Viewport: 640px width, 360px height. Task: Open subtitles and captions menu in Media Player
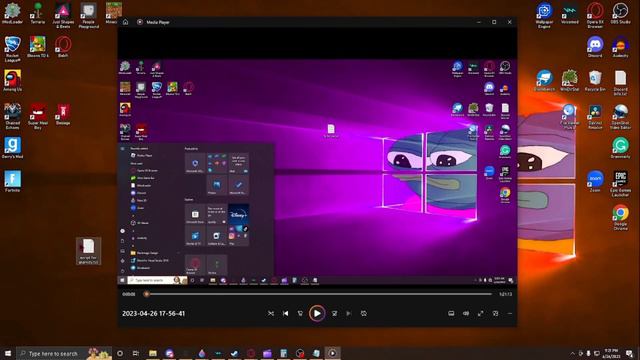point(451,313)
